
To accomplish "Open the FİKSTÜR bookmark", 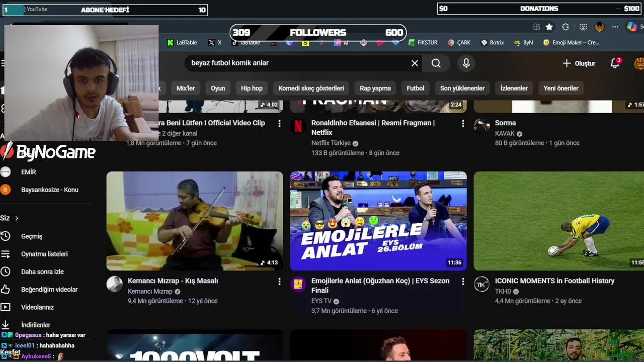I will coord(423,43).
